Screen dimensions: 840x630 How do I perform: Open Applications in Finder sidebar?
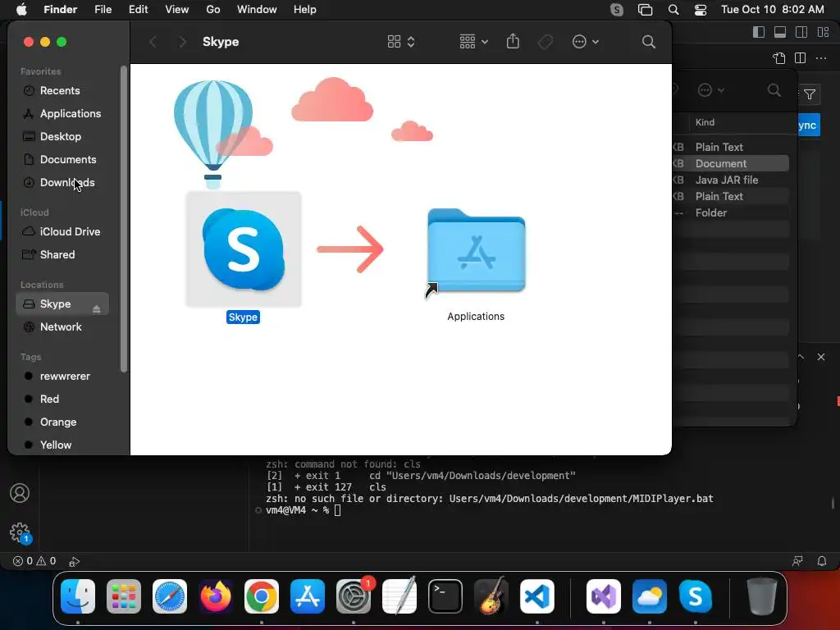point(71,113)
